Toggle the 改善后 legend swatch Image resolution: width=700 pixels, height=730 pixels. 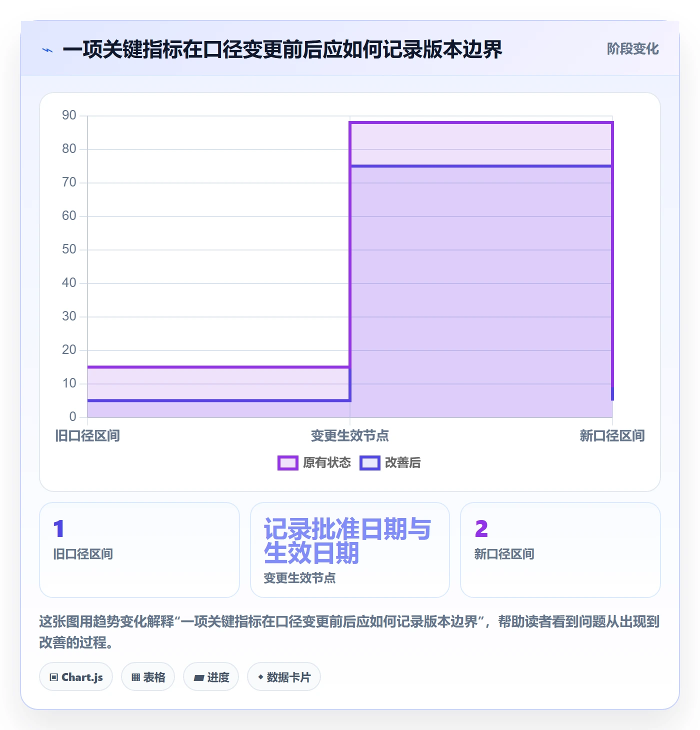tap(370, 463)
